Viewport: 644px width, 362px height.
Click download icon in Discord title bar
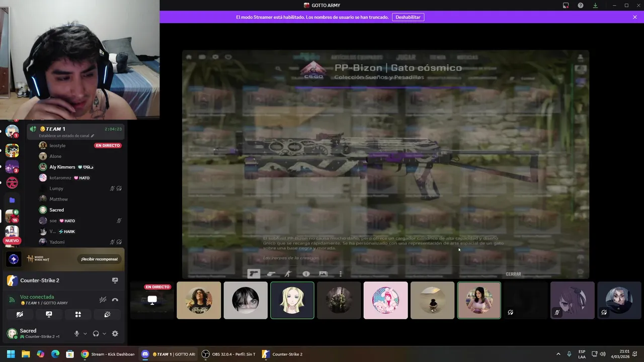tap(595, 6)
